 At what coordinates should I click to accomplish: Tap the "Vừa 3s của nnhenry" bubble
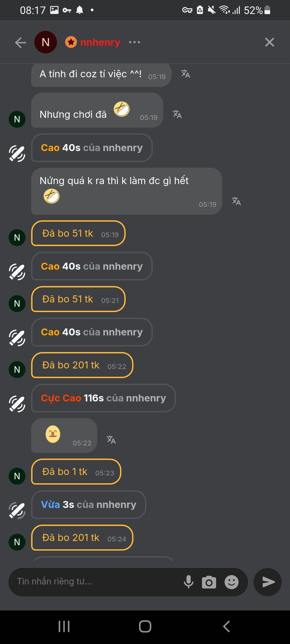(x=89, y=505)
